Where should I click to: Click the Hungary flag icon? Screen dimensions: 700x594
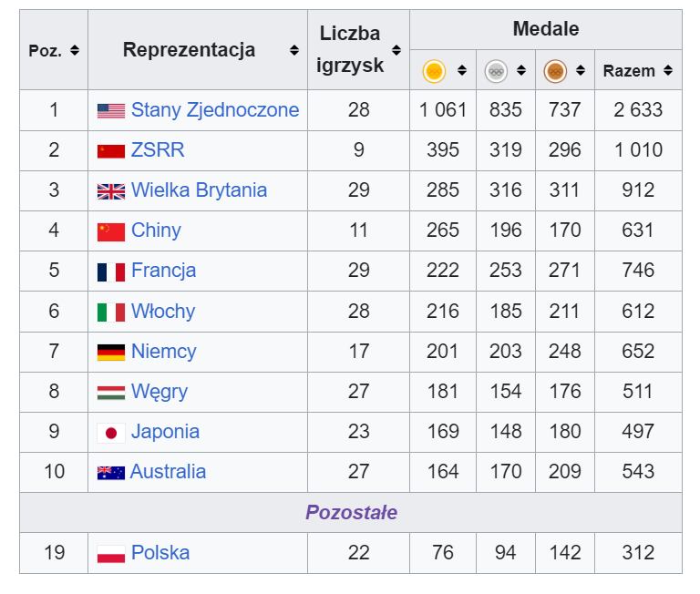111,393
